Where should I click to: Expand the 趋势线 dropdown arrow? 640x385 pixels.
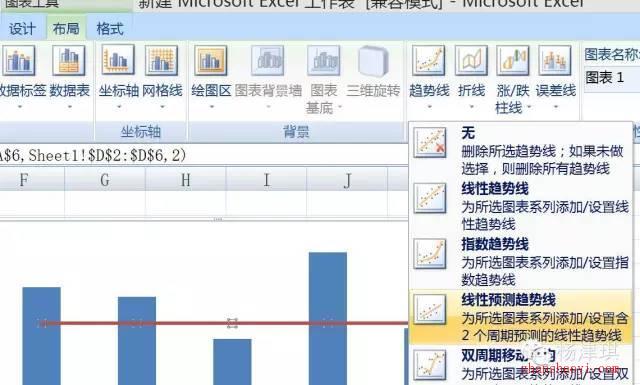pos(429,107)
